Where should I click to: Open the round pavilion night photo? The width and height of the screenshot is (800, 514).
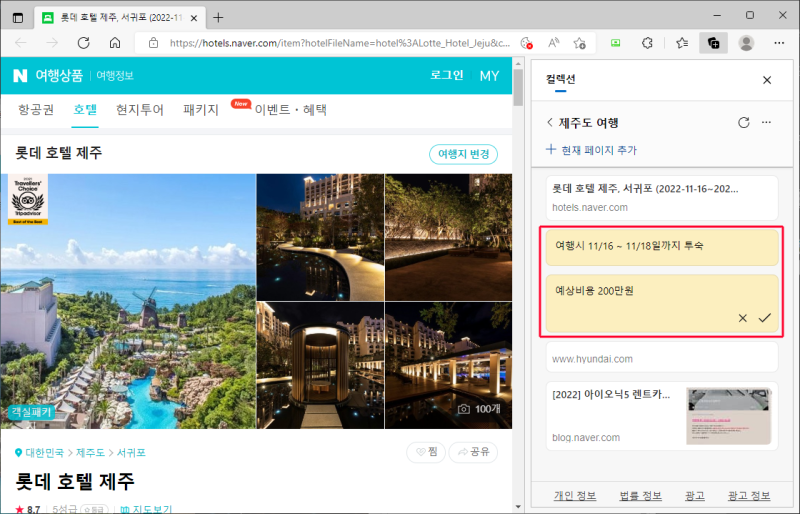tap(320, 365)
